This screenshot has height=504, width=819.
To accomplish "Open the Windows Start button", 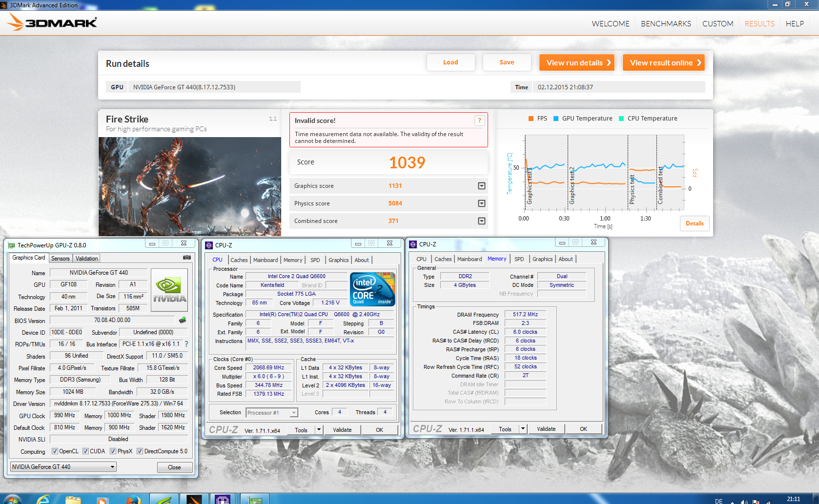I will [12, 500].
